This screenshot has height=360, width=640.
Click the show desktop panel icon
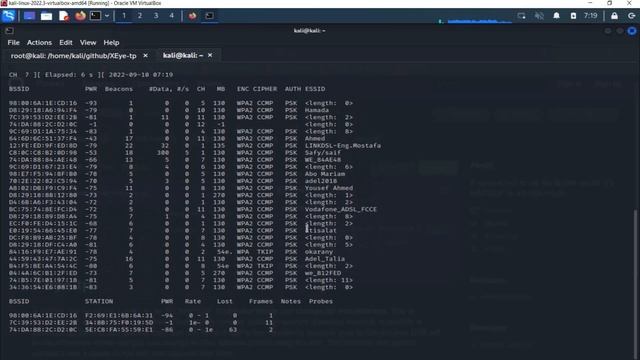(x=29, y=16)
